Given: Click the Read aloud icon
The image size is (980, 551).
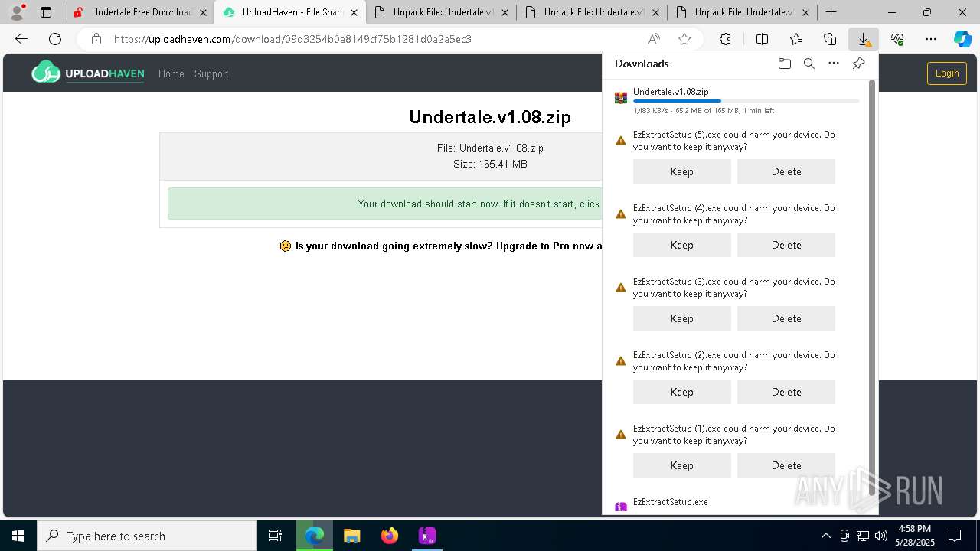Looking at the screenshot, I should (654, 39).
